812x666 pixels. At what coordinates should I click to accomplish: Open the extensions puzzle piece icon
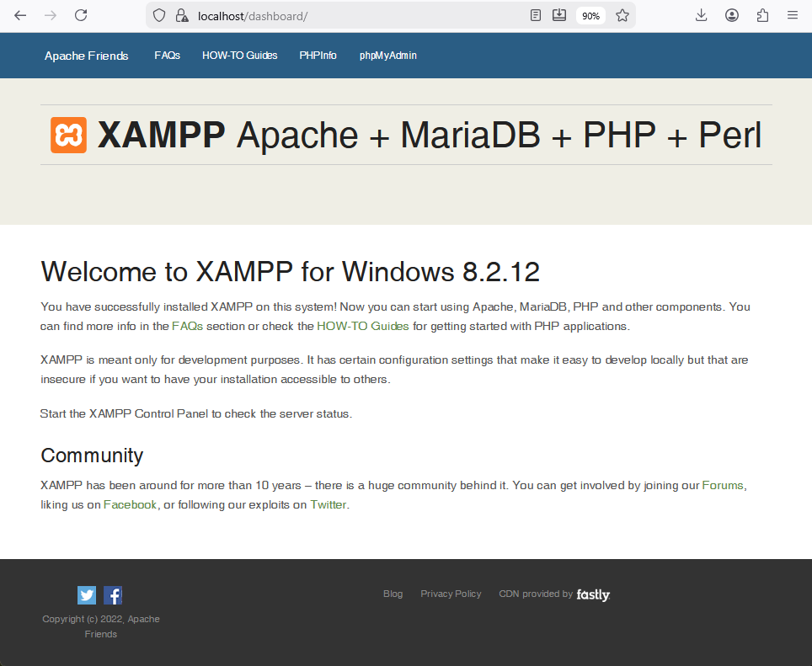762,15
